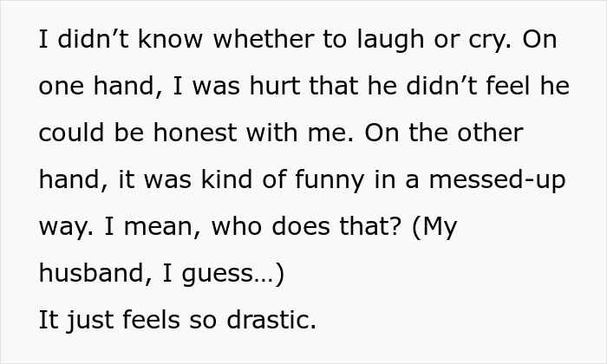The height and width of the screenshot is (364, 607).
Task: Click on the word "know"
Action: click(170, 39)
